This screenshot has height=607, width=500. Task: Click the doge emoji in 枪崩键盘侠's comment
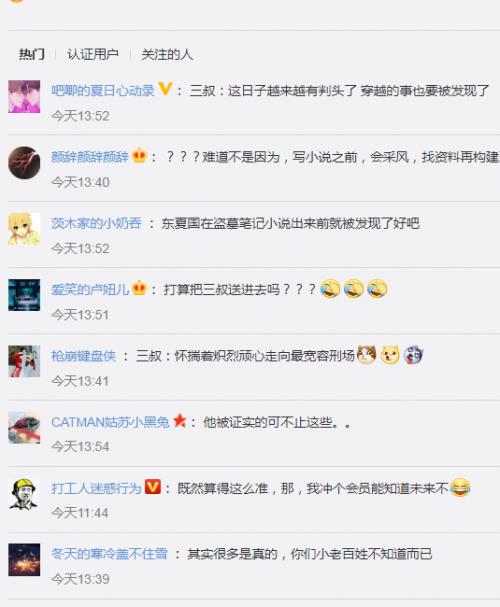tap(390, 355)
